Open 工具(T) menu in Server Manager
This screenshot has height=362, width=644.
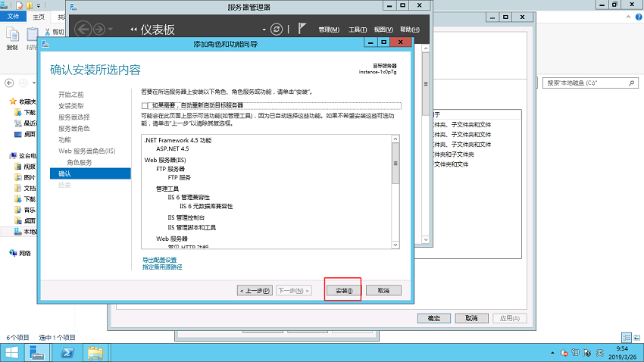tap(358, 30)
